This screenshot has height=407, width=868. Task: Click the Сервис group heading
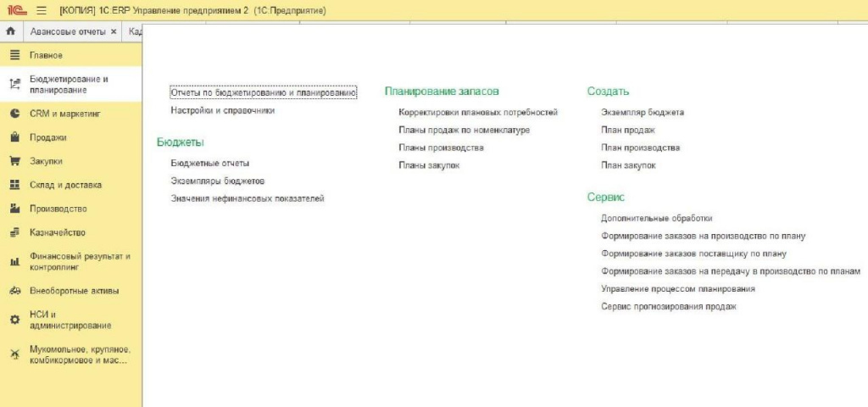coord(605,198)
